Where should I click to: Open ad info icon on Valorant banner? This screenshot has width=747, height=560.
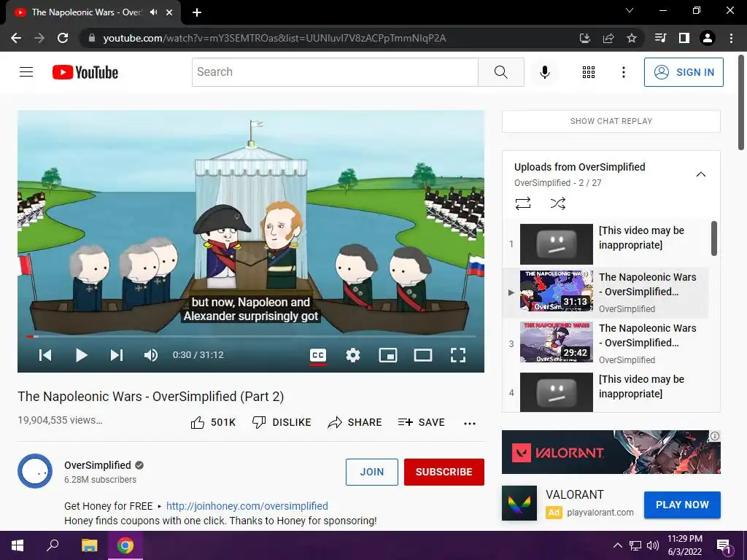(715, 436)
